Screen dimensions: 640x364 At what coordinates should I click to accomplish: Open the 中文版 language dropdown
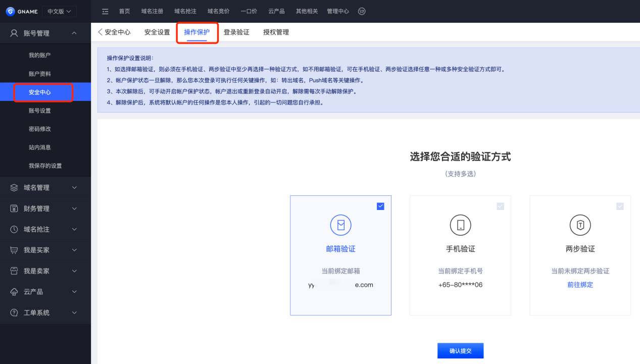[x=59, y=11]
